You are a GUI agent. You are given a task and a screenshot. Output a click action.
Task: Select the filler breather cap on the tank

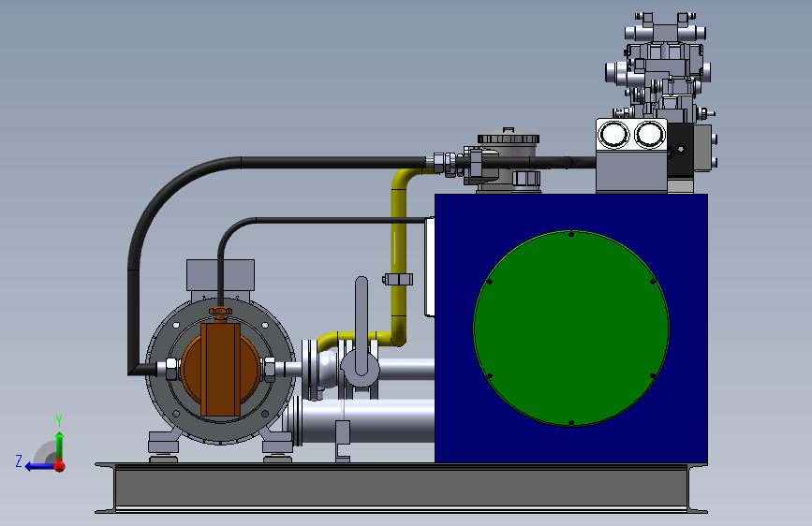pyautogui.click(x=508, y=139)
